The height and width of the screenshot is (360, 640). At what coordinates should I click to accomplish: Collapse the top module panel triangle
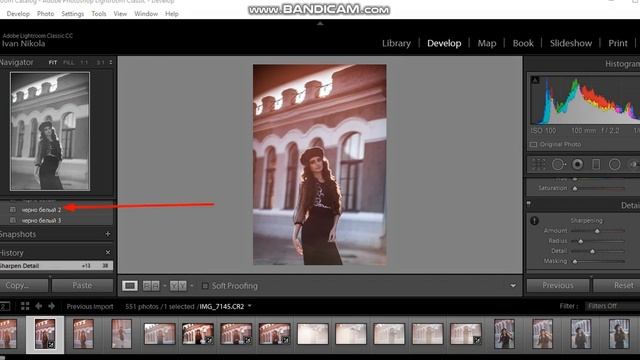[x=320, y=24]
